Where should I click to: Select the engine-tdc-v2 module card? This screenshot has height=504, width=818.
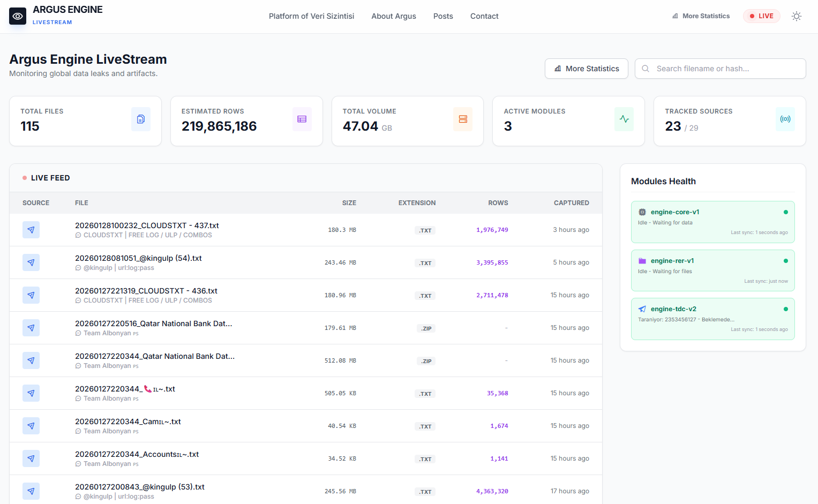click(x=713, y=319)
